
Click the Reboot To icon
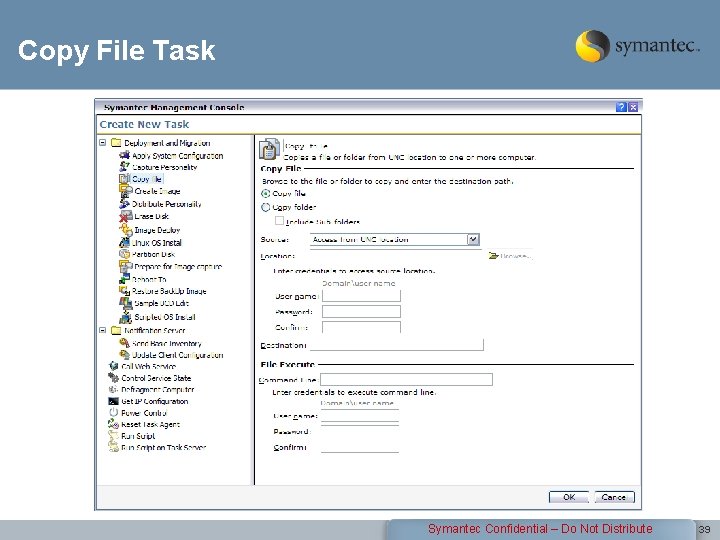[124, 279]
